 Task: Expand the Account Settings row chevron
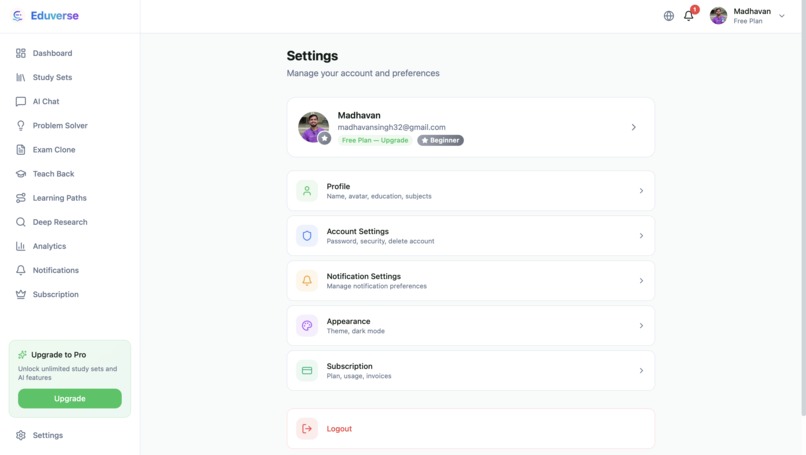click(x=641, y=235)
